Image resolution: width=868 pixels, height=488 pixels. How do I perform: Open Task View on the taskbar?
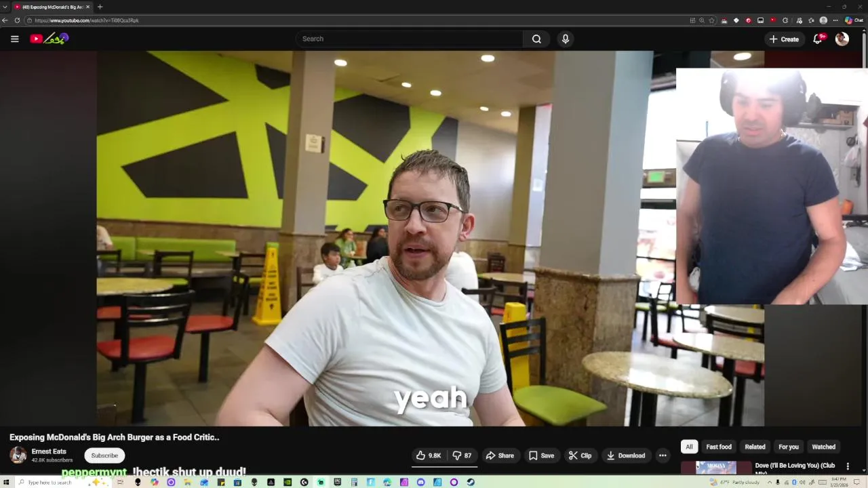(x=120, y=482)
